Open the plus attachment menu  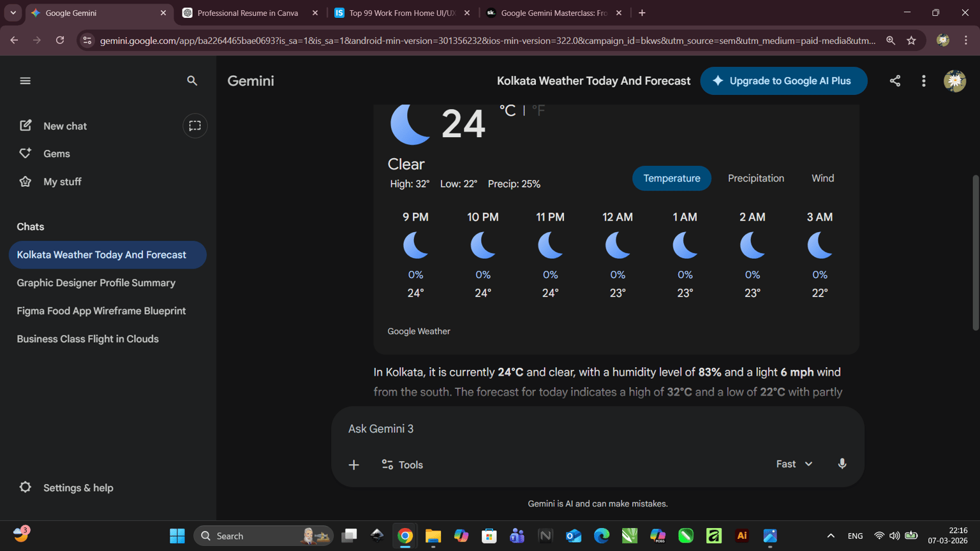tap(353, 465)
